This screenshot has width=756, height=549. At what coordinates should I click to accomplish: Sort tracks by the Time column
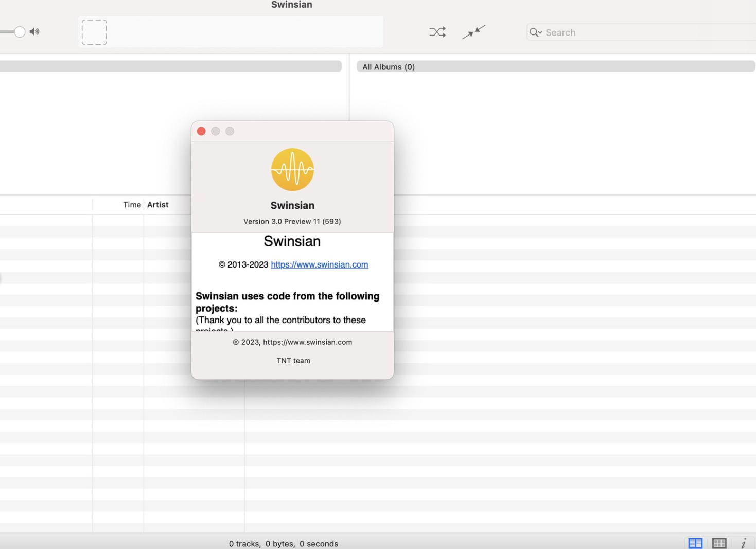click(132, 204)
